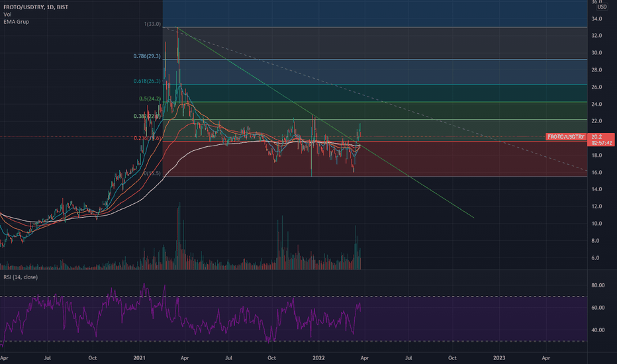Select the Fibonacci 1(33.0) level label
This screenshot has width=617, height=364.
152,24
